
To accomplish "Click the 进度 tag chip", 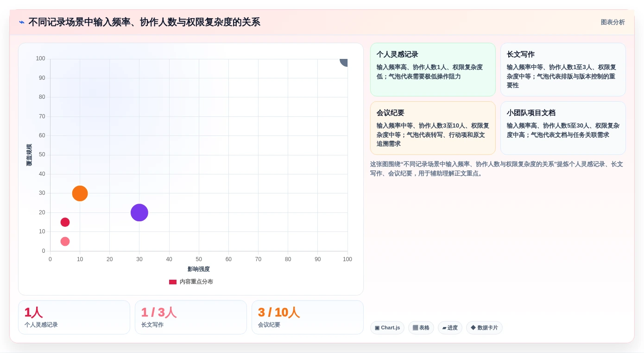I will tap(450, 328).
